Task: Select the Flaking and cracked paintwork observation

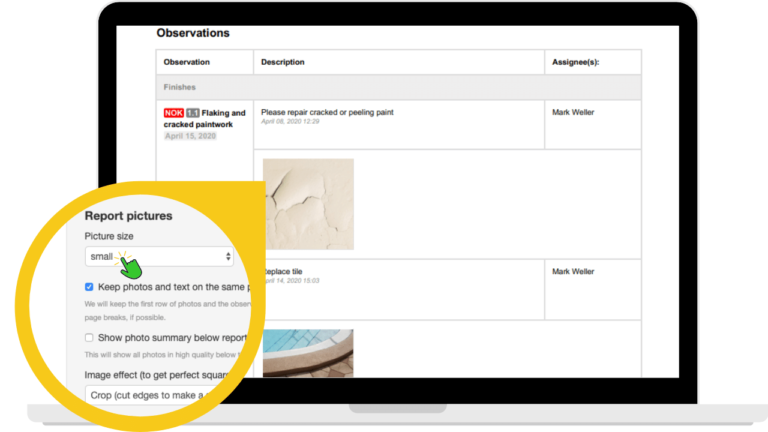Action: point(205,119)
